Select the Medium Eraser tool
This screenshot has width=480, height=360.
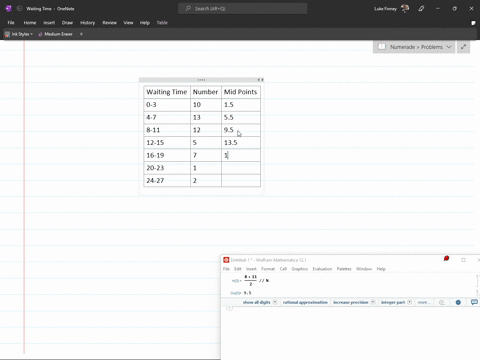55,34
